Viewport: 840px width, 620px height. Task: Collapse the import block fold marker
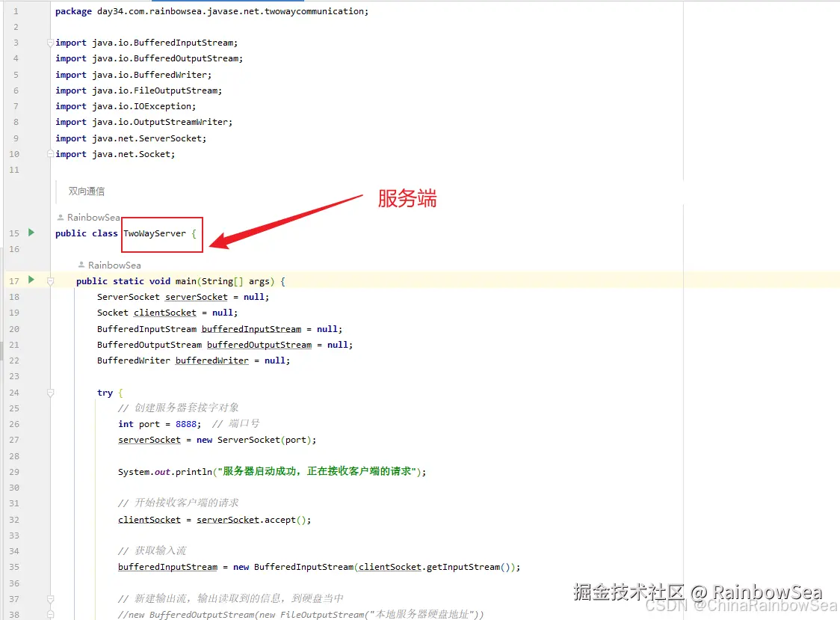pos(50,43)
